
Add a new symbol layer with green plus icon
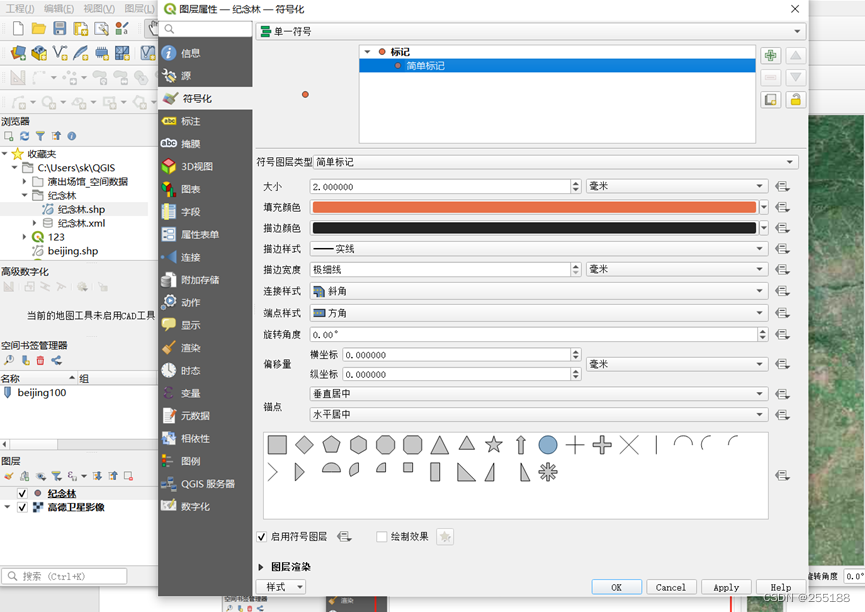click(x=770, y=55)
